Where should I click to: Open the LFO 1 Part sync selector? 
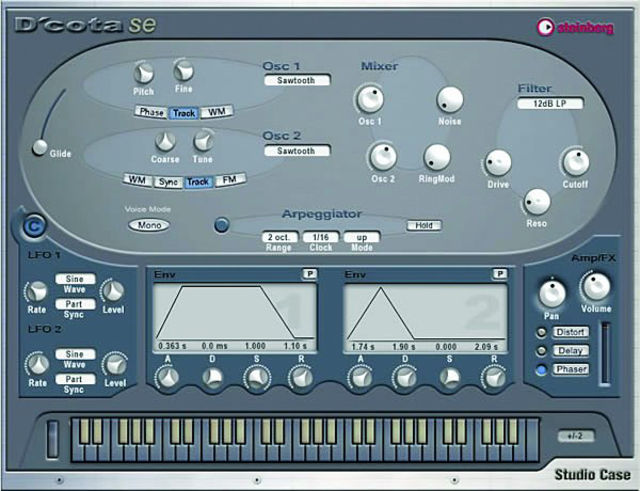click(75, 304)
